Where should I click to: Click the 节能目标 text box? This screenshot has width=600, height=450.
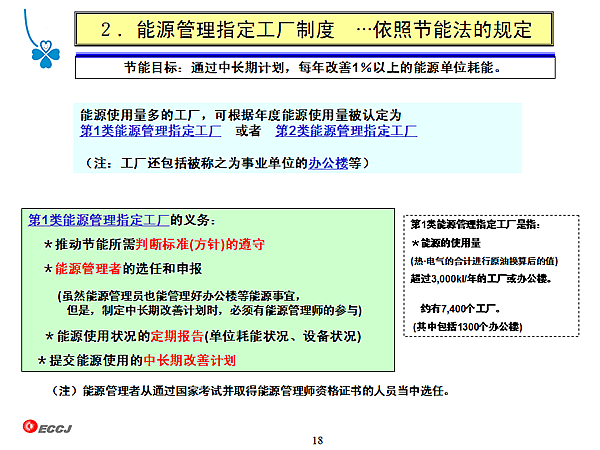pyautogui.click(x=311, y=69)
